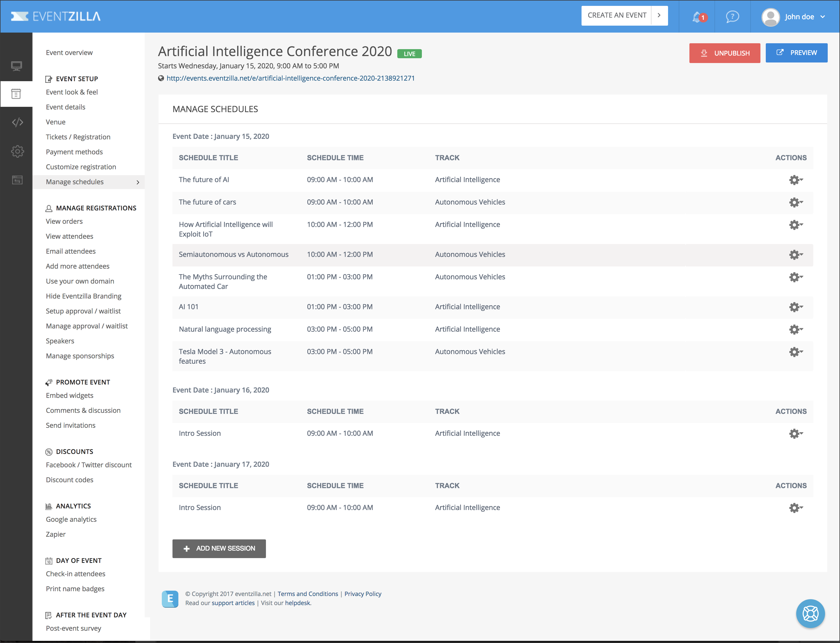
Task: Open the events calendar icon in left rail
Action: [x=16, y=94]
